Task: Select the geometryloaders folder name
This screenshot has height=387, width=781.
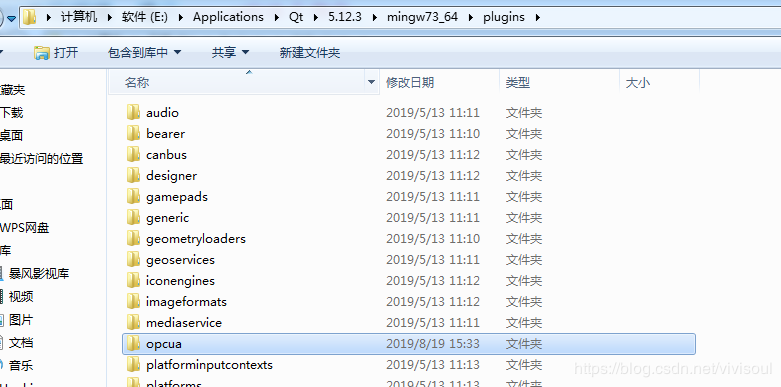Action: click(196, 239)
